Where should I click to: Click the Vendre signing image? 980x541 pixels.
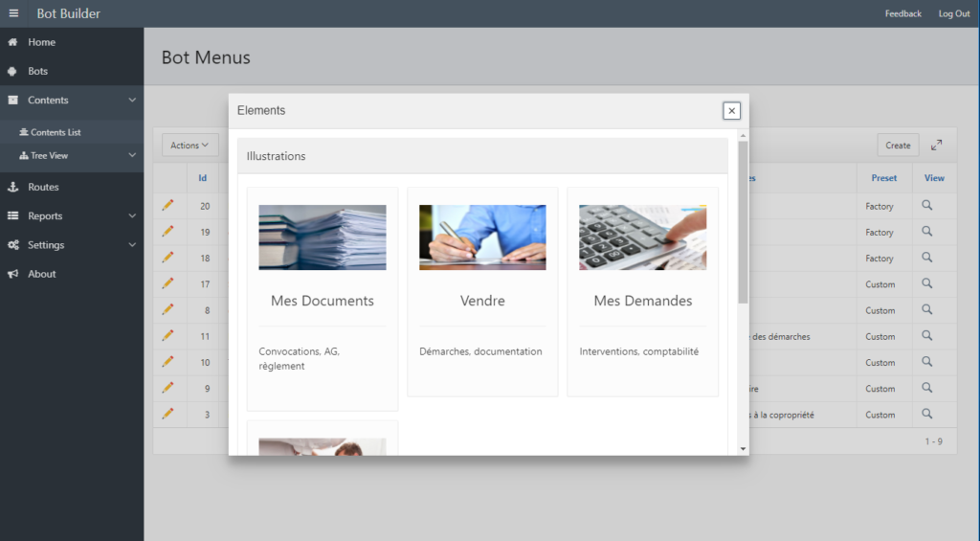click(x=482, y=237)
